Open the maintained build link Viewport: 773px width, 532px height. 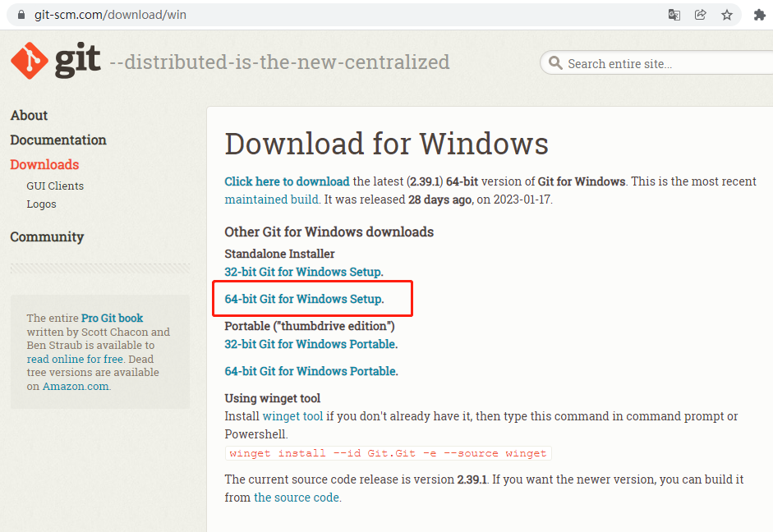(272, 199)
